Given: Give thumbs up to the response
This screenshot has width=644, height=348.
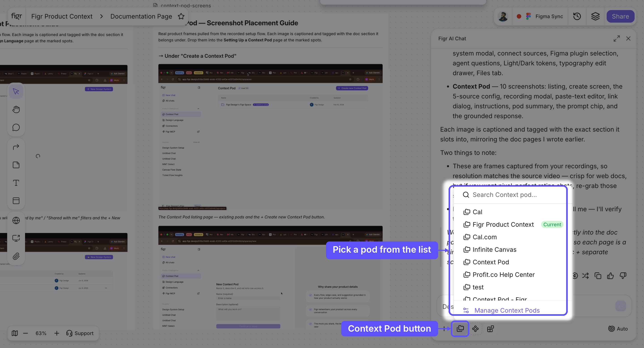Looking at the screenshot, I should (x=610, y=276).
